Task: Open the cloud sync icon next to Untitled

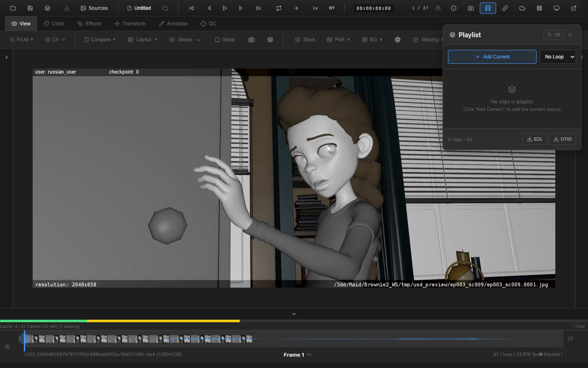Action: coord(165,8)
